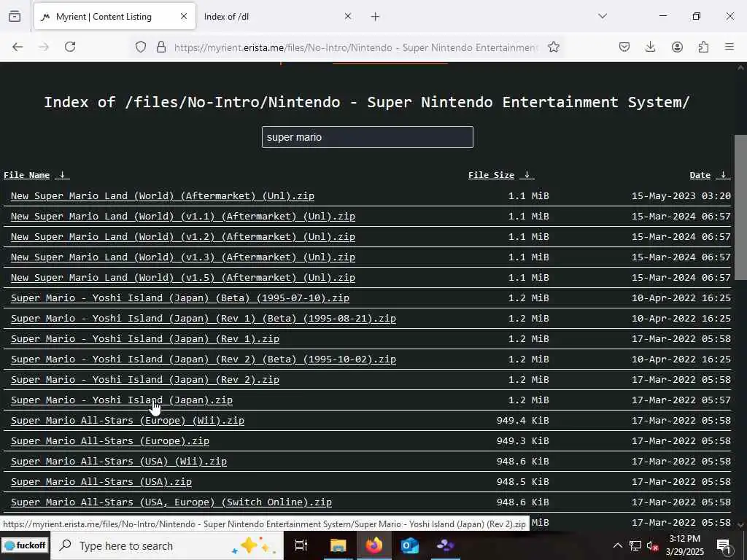
Task: Open Yoshi Island (Japan) (Rev 2).zip link
Action: click(x=145, y=380)
